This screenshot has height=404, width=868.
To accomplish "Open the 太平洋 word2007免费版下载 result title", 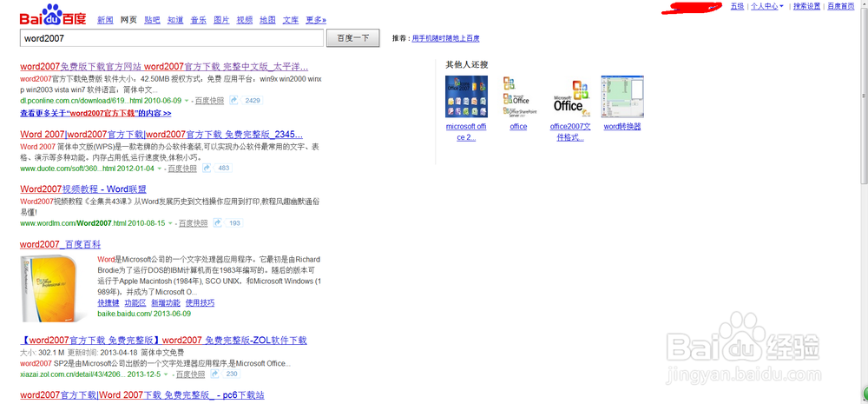I will point(164,67).
